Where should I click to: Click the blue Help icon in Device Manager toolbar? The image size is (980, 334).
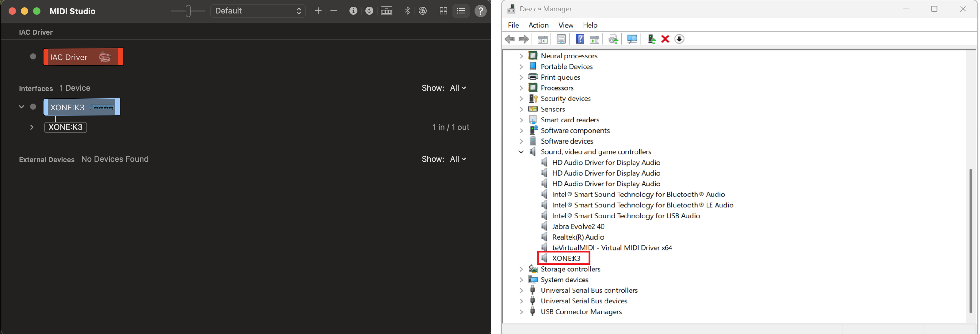580,39
